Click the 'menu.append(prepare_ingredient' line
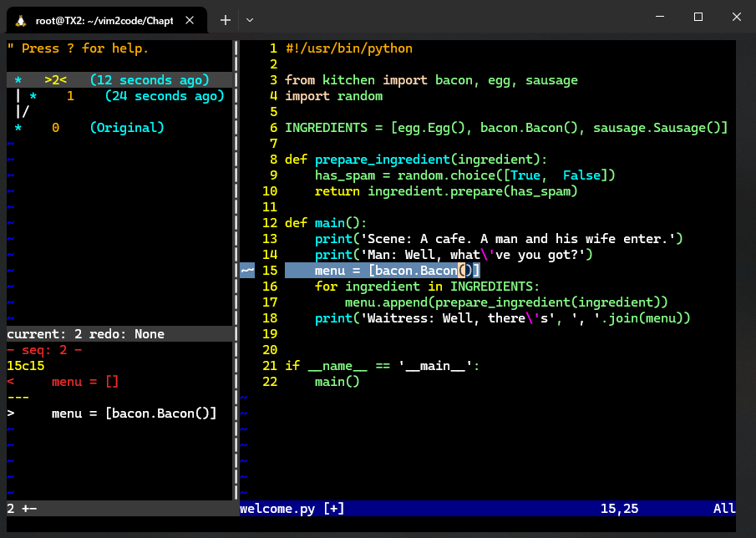Image resolution: width=756 pixels, height=538 pixels. click(x=506, y=302)
